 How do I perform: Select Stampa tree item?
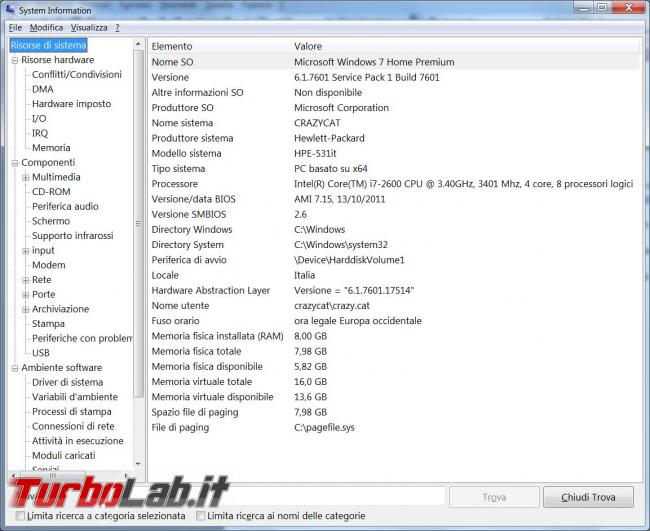click(x=48, y=323)
